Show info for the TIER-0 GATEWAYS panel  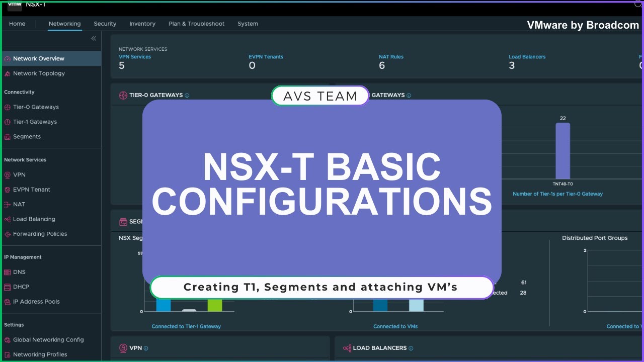click(187, 96)
